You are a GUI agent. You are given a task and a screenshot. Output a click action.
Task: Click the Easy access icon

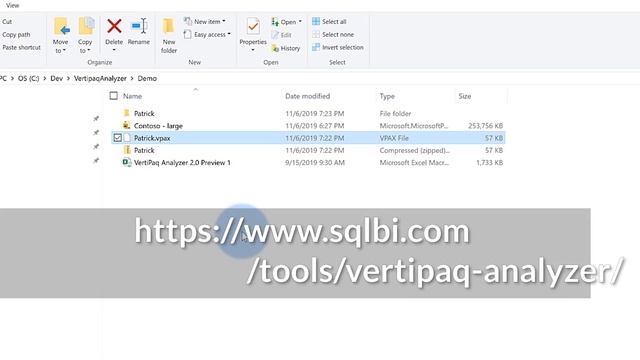pyautogui.click(x=187, y=34)
